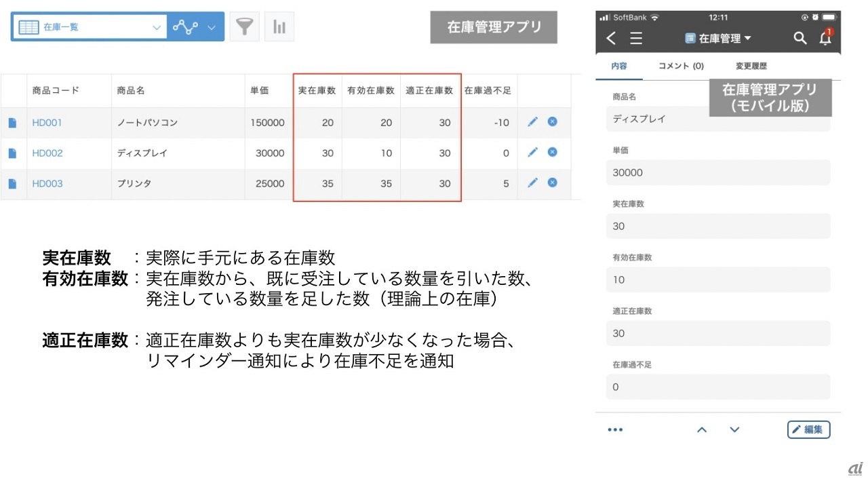Open HD002 record detail document icon

pyautogui.click(x=12, y=153)
